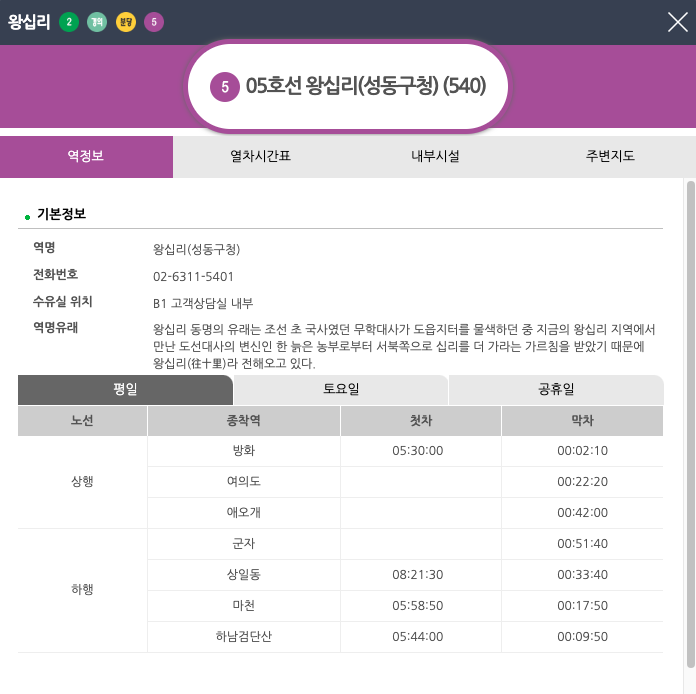Image resolution: width=696 pixels, height=694 pixels.
Task: Click last train time 00:02:10
Action: coord(582,451)
